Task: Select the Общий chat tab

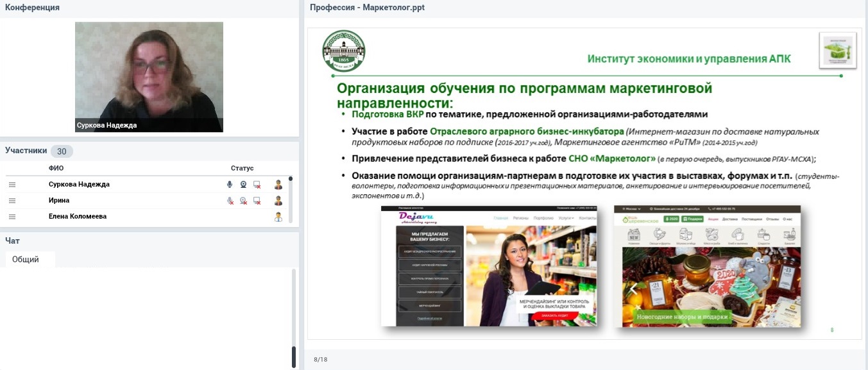Action: click(x=26, y=260)
